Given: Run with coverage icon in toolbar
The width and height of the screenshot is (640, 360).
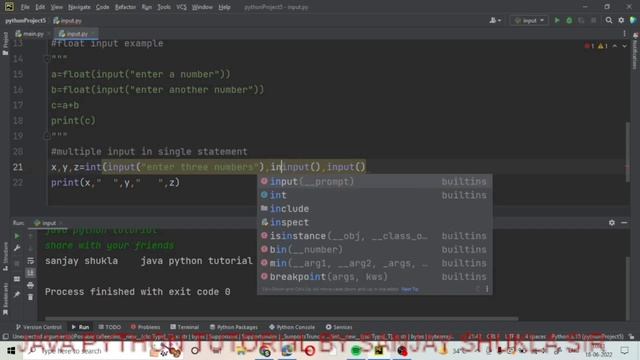Looking at the screenshot, I should tap(581, 20).
